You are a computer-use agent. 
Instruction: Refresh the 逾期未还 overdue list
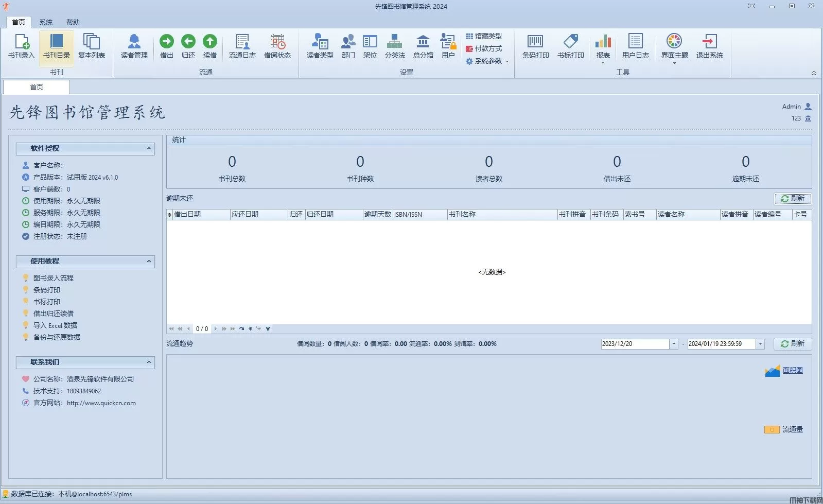coord(793,198)
